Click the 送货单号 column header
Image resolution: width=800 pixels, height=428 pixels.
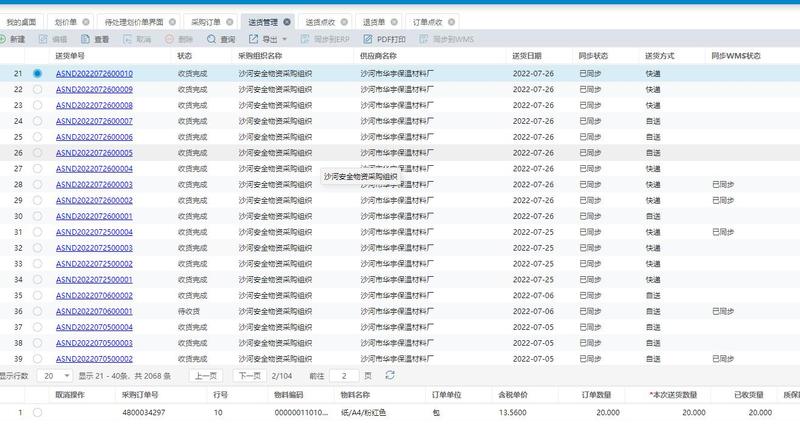(x=70, y=56)
